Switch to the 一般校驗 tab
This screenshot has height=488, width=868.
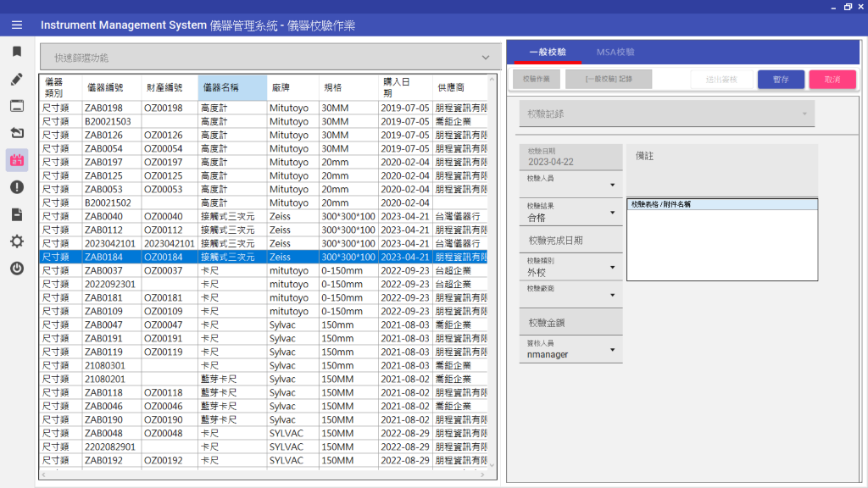coord(547,51)
